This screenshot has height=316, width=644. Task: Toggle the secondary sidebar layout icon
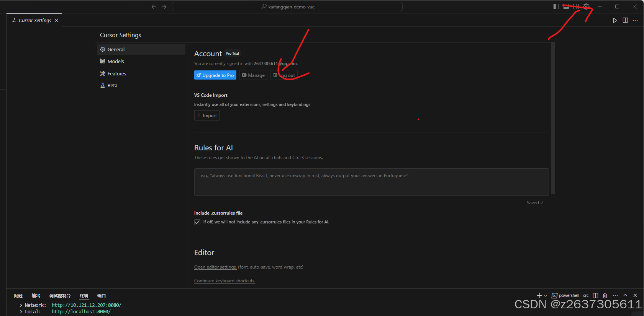576,7
